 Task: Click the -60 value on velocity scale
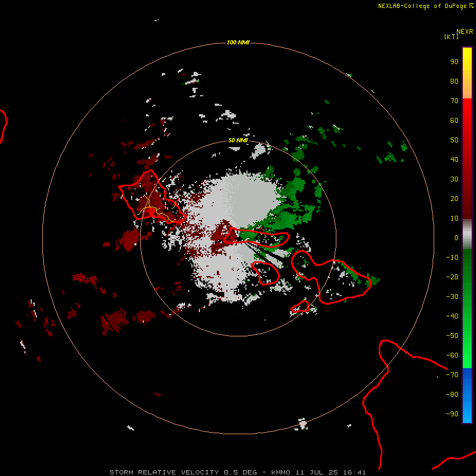(452, 355)
